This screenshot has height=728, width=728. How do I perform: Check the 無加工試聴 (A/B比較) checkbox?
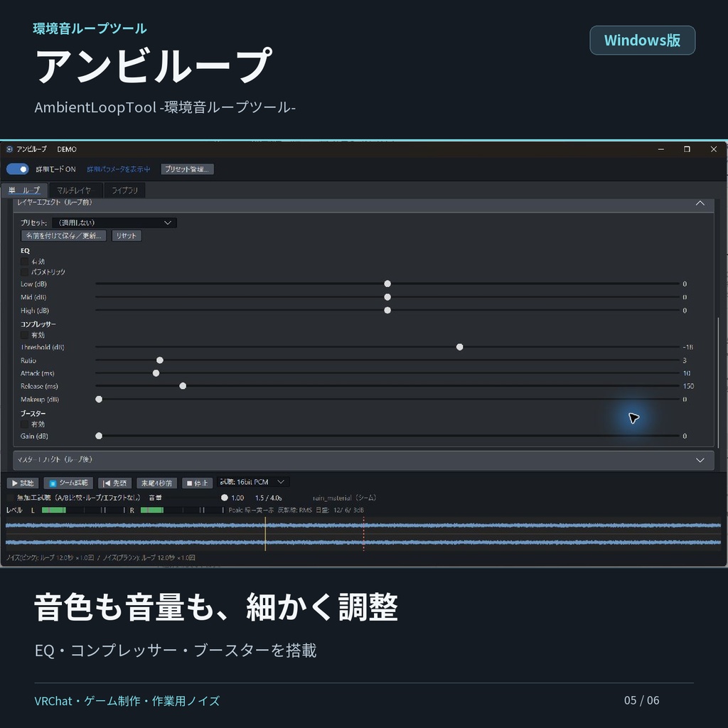click(x=10, y=498)
